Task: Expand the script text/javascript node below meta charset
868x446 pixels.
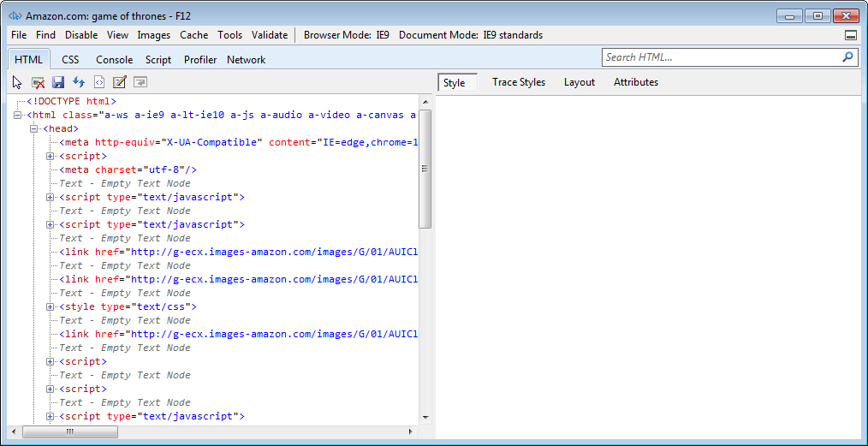Action: 51,197
